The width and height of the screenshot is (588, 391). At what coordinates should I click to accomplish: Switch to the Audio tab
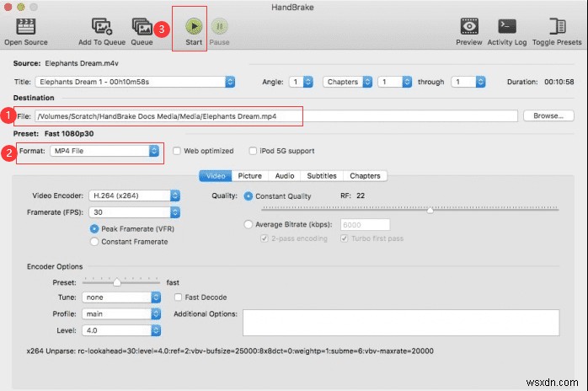(285, 175)
